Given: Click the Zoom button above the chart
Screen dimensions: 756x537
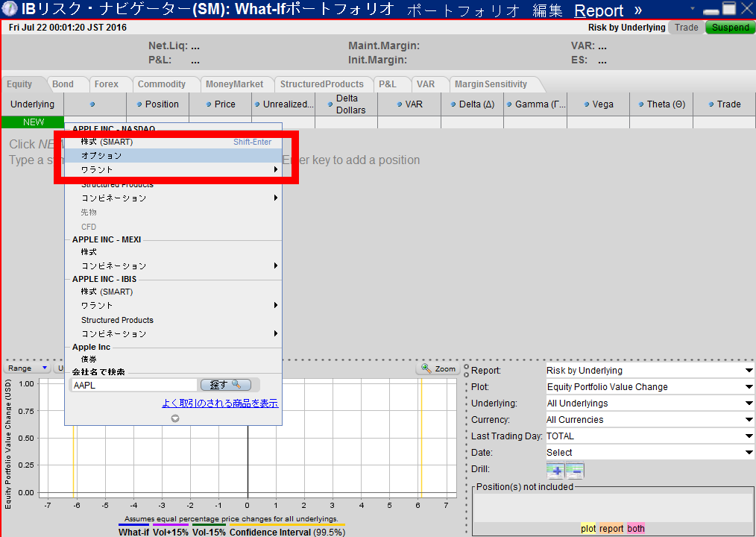Looking at the screenshot, I should tap(438, 368).
